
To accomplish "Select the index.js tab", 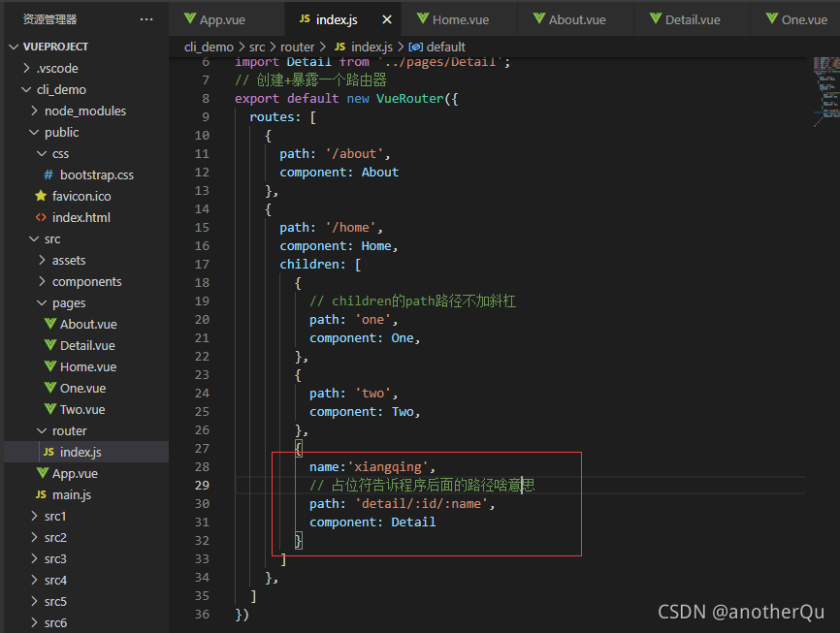I will [342, 19].
